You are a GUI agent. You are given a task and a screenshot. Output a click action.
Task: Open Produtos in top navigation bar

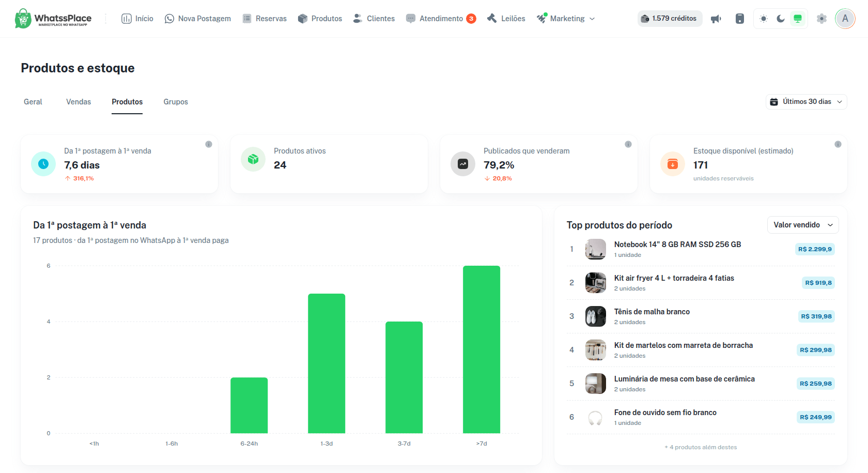point(320,19)
